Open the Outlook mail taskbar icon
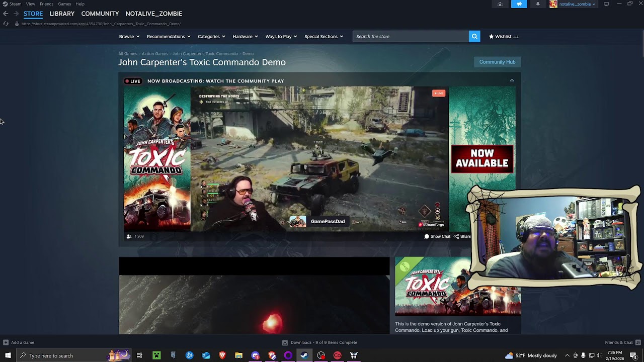The width and height of the screenshot is (644, 362). pyautogui.click(x=206, y=355)
